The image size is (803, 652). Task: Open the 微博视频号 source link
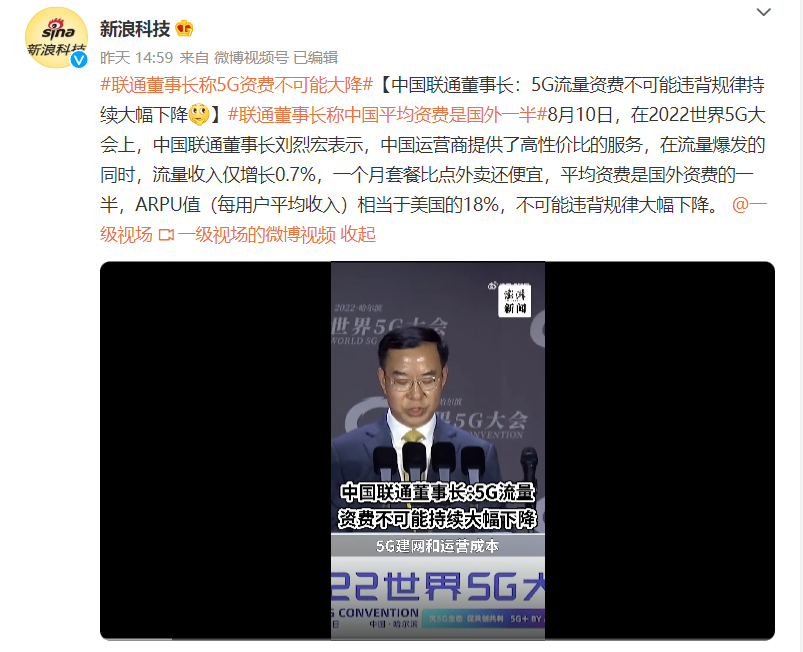251,57
